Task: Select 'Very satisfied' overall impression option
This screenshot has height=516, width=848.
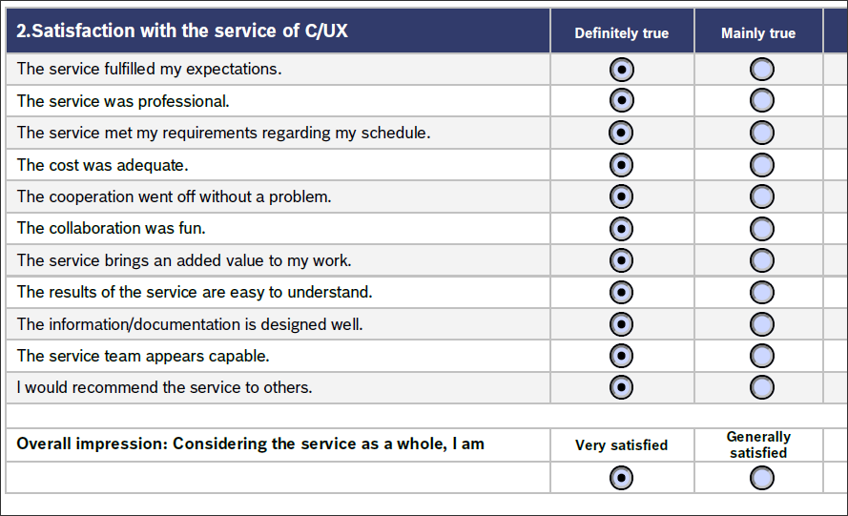Action: point(621,479)
